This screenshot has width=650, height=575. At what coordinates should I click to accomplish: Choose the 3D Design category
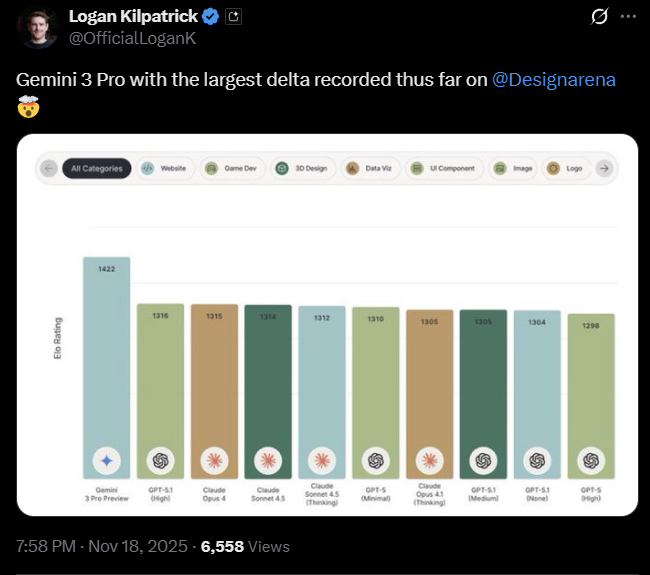302,169
